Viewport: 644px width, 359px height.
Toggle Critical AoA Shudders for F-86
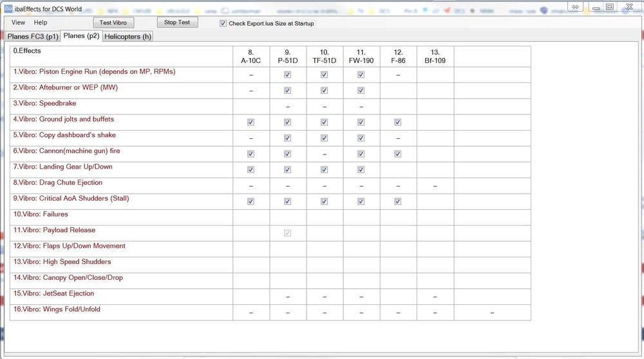[397, 201]
